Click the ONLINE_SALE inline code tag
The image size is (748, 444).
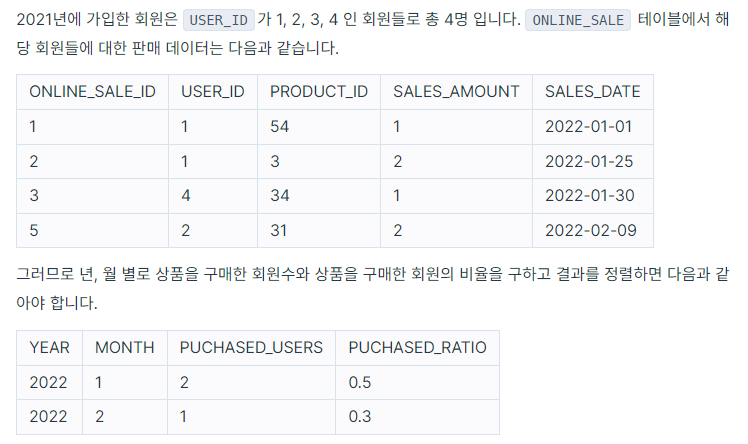578,20
